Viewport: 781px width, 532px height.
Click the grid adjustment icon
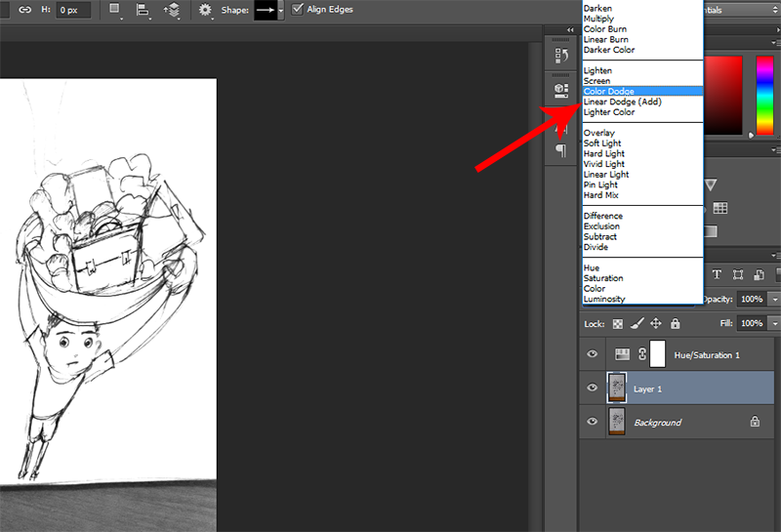pos(720,208)
